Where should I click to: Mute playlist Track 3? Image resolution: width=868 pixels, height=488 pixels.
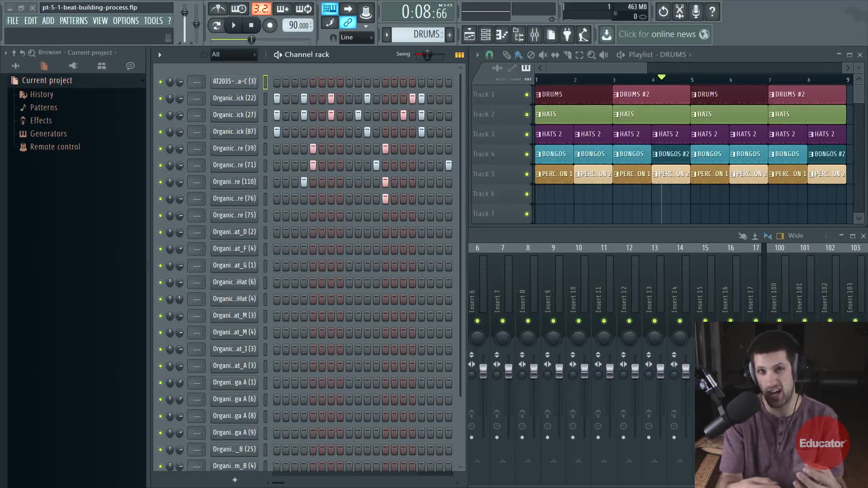coord(527,134)
